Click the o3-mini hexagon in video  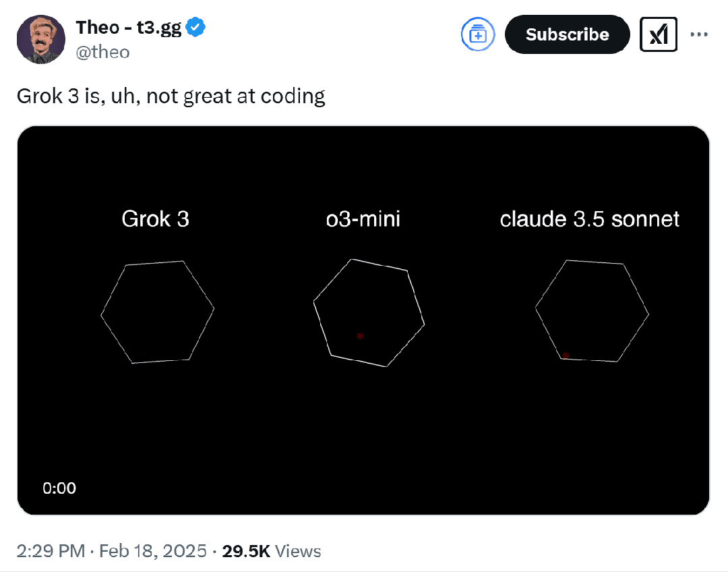[x=369, y=313]
